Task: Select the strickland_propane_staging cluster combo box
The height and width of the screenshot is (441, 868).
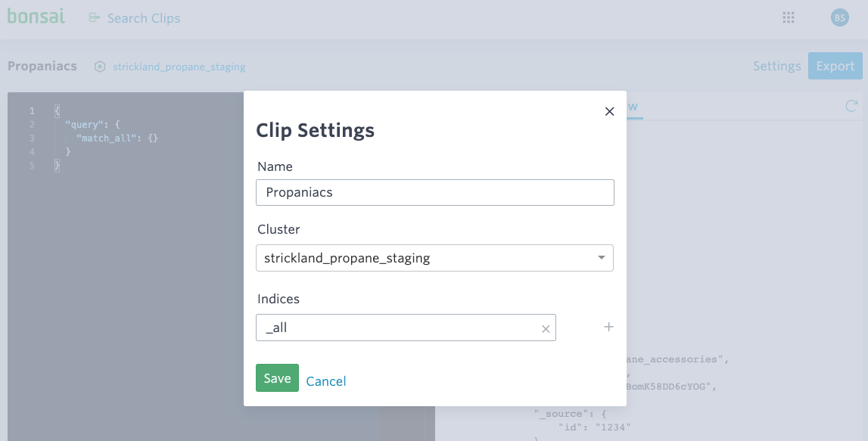Action: [435, 258]
